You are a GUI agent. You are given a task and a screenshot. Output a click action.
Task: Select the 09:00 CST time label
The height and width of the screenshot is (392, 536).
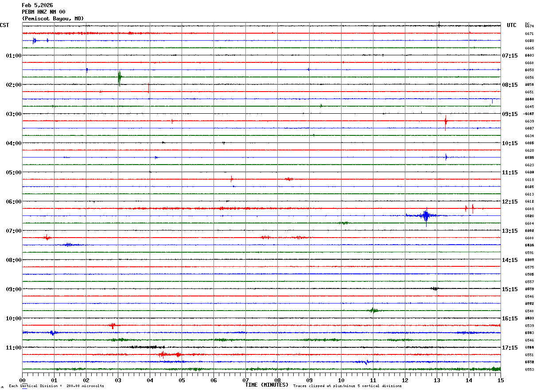tap(14, 289)
